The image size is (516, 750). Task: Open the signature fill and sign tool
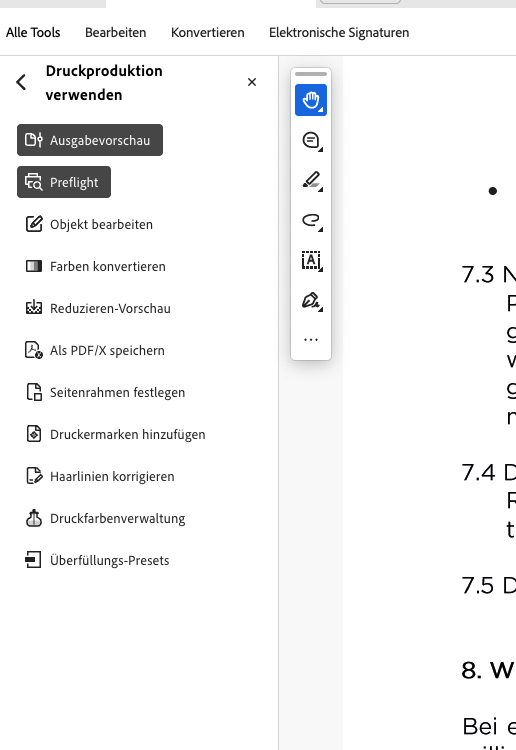(311, 301)
